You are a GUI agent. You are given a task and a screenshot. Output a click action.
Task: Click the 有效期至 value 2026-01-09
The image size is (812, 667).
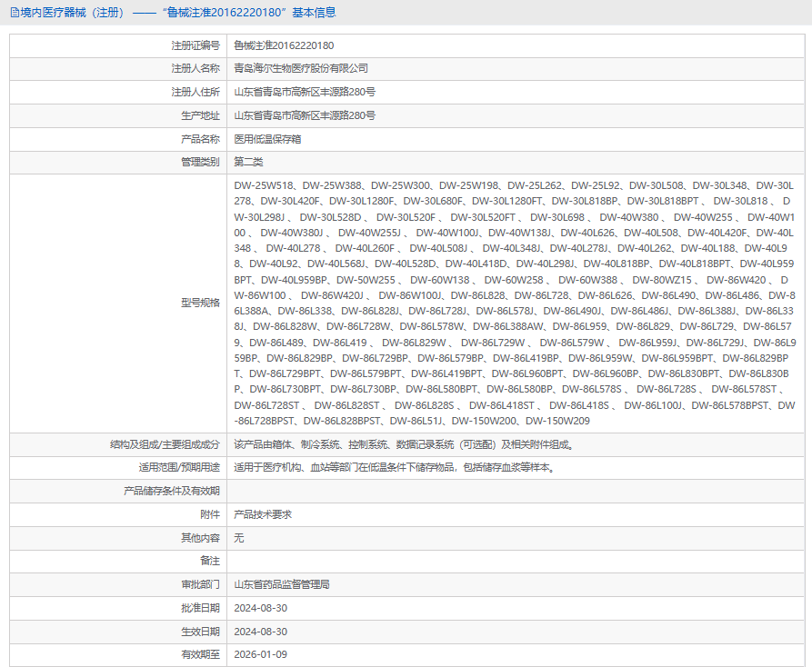pyautogui.click(x=260, y=654)
